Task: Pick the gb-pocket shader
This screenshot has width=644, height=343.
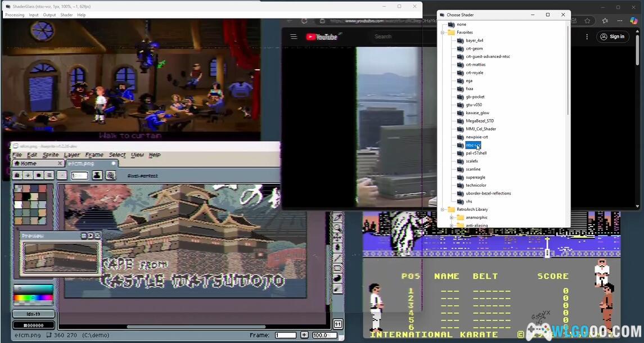Action: click(475, 97)
